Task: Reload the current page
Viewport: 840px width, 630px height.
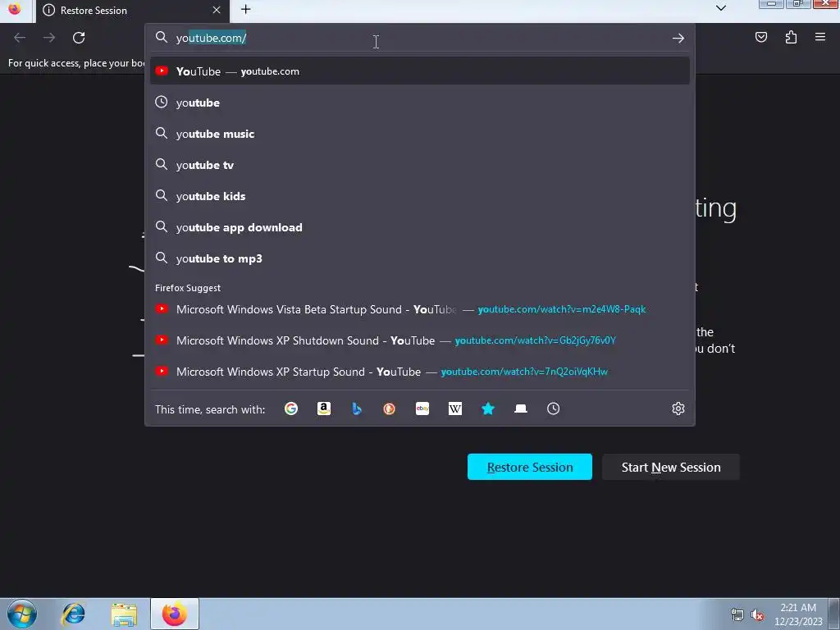Action: [x=79, y=38]
